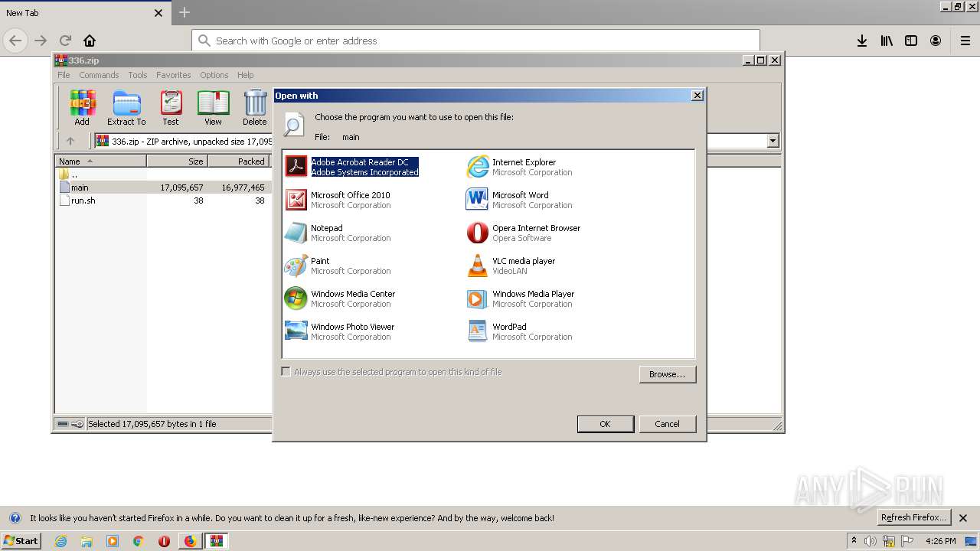Select WordPad in program list

tap(519, 331)
